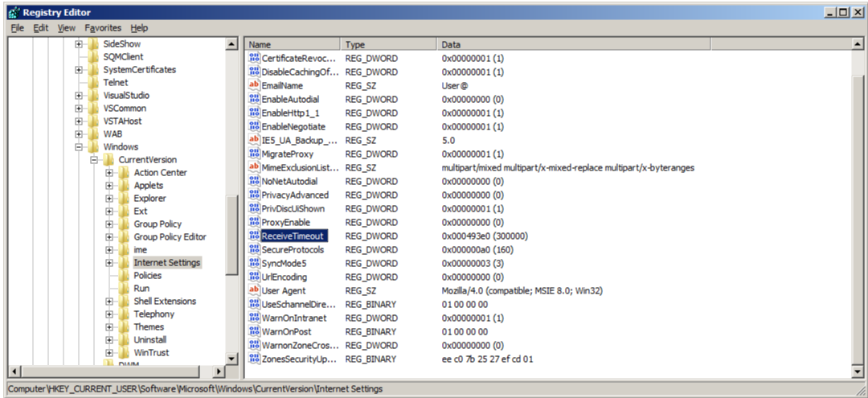Expand the WinTrust key
This screenshot has width=868, height=398.
coord(109,353)
